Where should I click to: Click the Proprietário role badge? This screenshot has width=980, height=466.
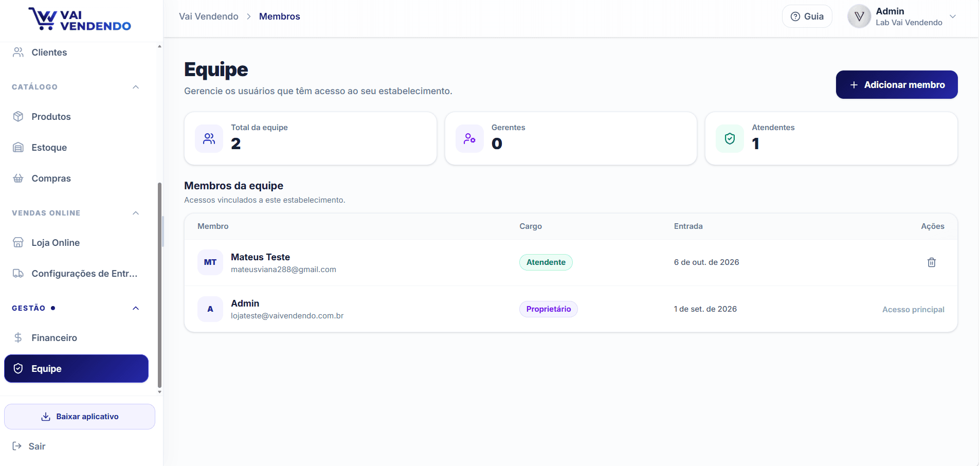pos(548,309)
